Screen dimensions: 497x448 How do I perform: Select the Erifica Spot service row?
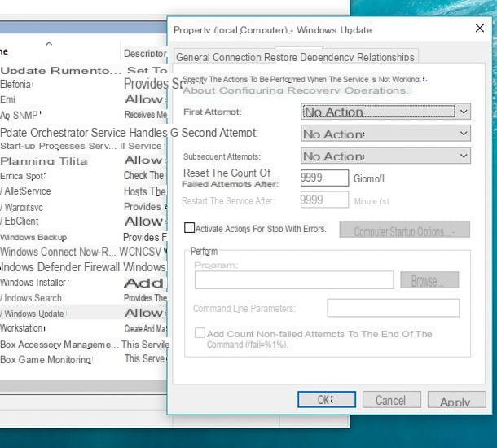click(83, 176)
